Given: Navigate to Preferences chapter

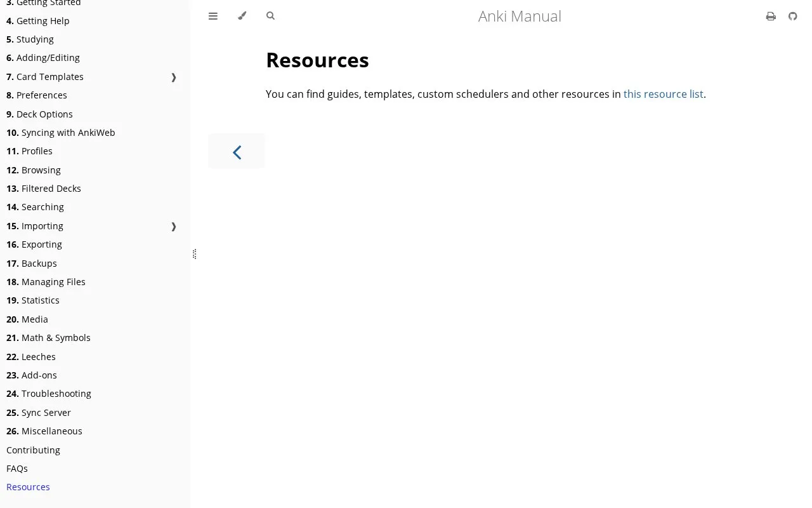Looking at the screenshot, I should point(37,95).
